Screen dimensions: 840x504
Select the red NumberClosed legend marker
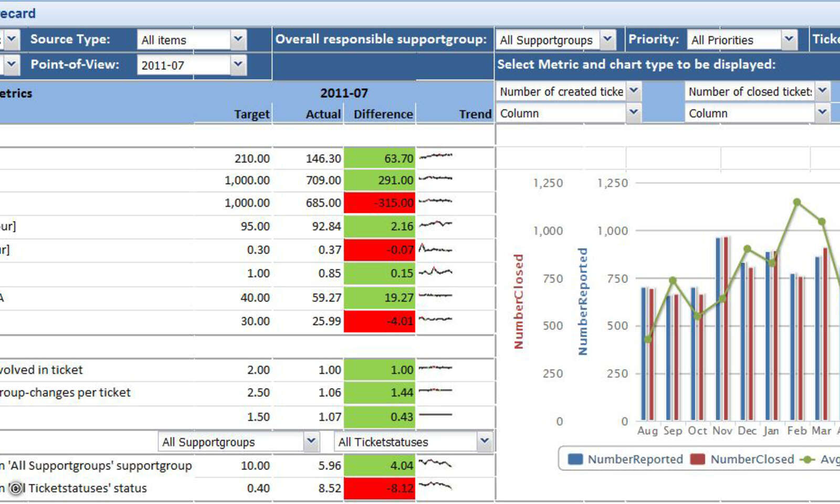698,459
